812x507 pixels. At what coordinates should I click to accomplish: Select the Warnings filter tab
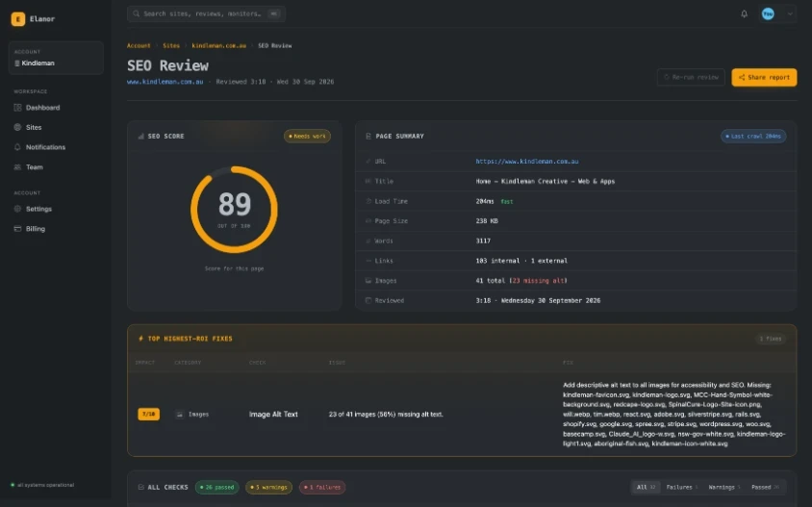[723, 488]
